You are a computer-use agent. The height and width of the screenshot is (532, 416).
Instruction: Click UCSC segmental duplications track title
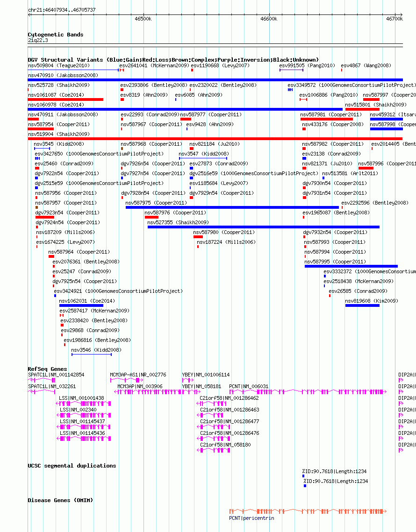tap(72, 466)
